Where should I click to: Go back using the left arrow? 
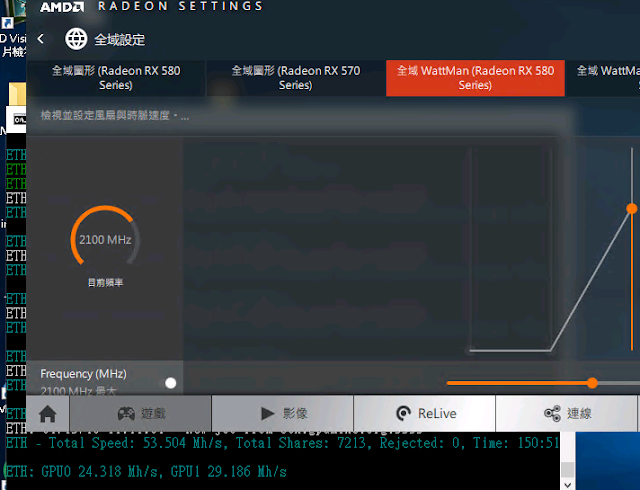pyautogui.click(x=40, y=39)
